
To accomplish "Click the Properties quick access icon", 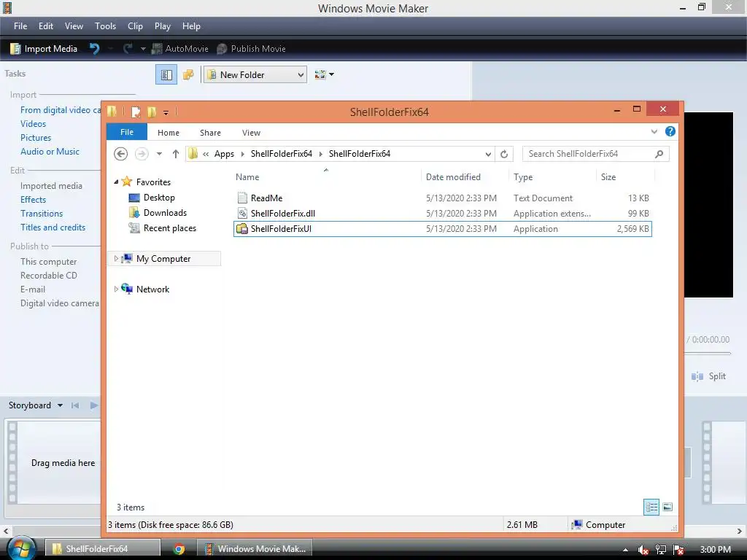I will tap(136, 112).
